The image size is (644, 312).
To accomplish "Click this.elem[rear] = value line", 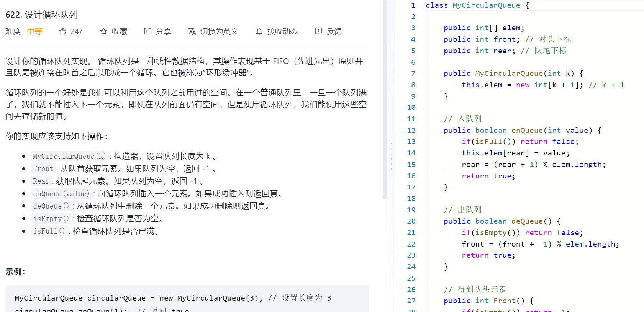I will click(516, 153).
